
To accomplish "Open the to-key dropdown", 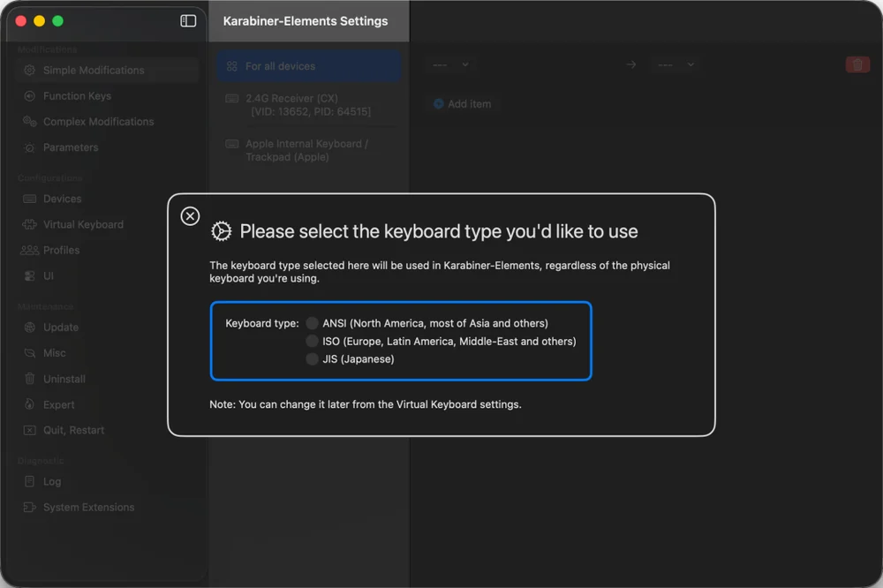I will pos(675,64).
